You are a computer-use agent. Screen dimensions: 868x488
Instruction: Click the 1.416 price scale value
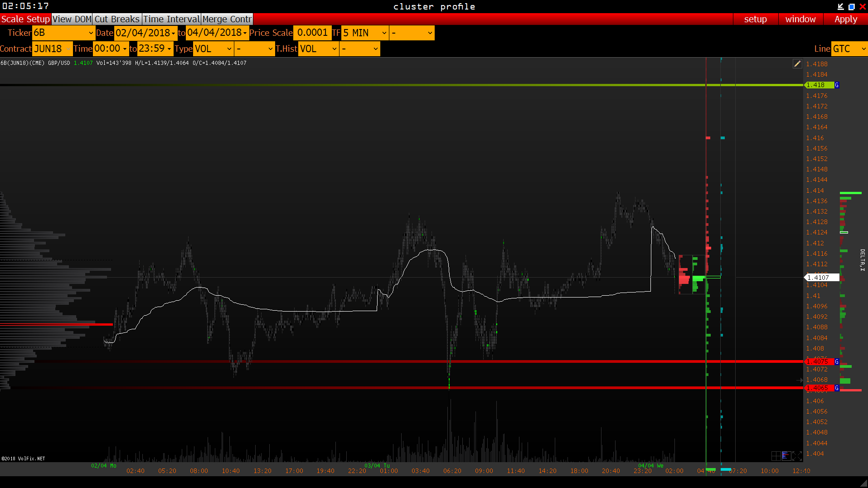[815, 138]
